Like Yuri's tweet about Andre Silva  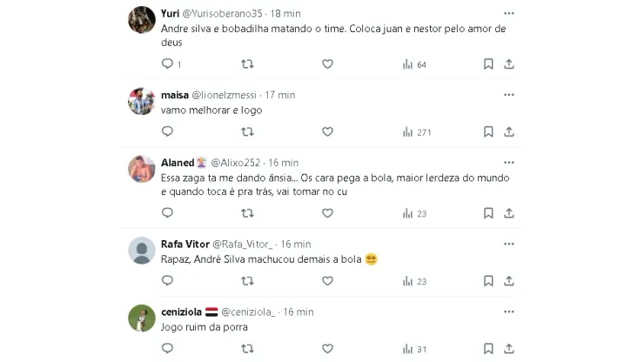(327, 64)
